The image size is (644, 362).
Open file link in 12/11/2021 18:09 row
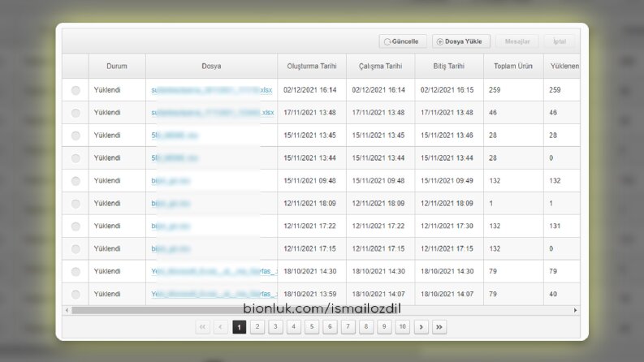(171, 203)
